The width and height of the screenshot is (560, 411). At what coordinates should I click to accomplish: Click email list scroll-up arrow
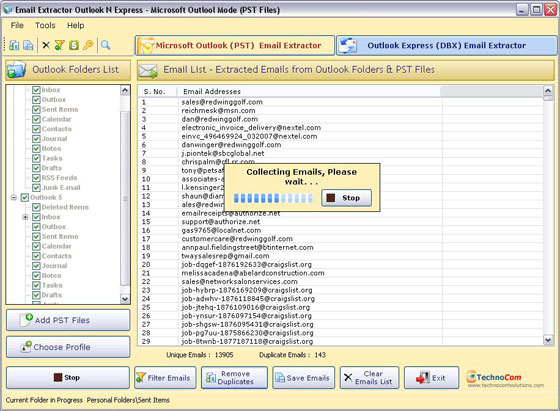coord(548,90)
